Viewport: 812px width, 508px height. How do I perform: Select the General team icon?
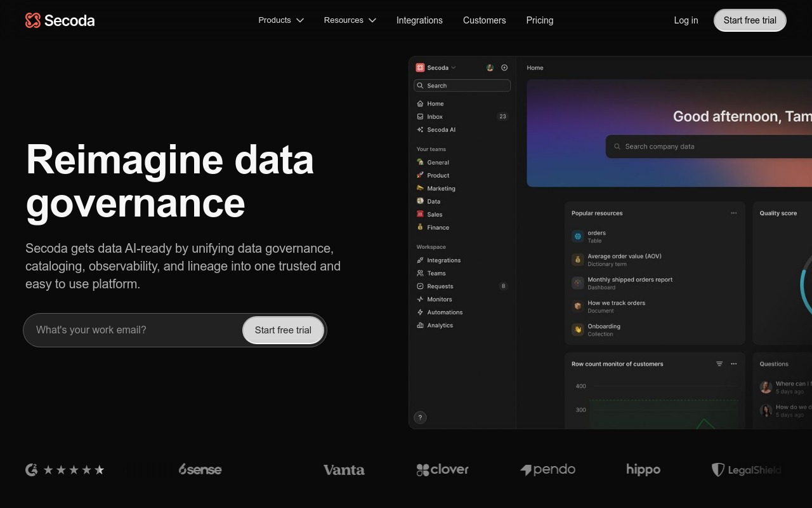tap(420, 163)
